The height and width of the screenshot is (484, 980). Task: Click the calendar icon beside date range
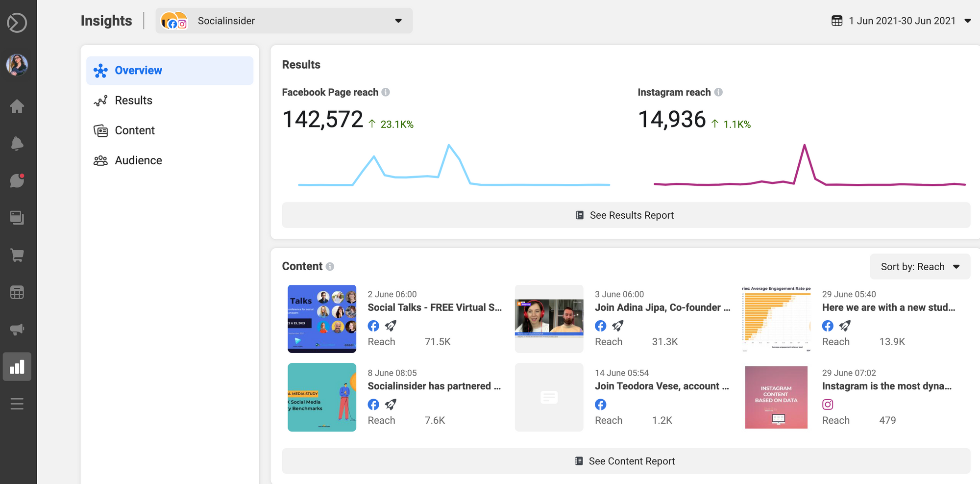tap(837, 21)
